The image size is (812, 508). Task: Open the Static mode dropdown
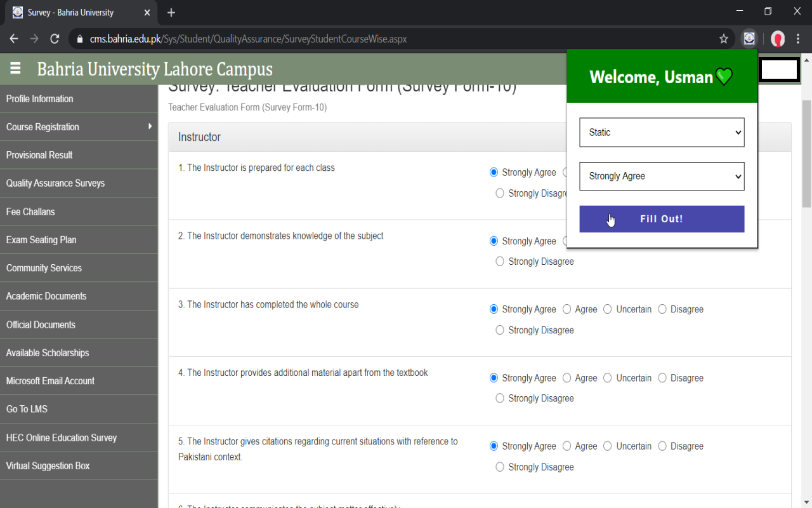click(x=662, y=132)
